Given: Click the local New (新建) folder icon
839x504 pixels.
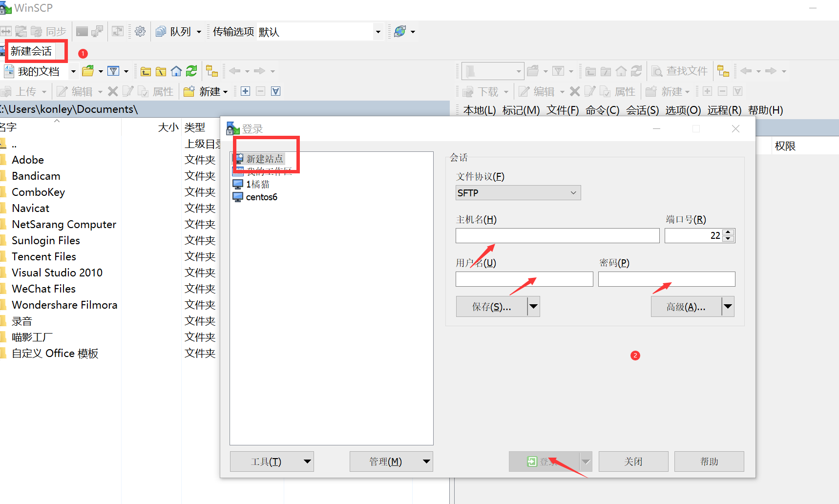Looking at the screenshot, I should (189, 91).
